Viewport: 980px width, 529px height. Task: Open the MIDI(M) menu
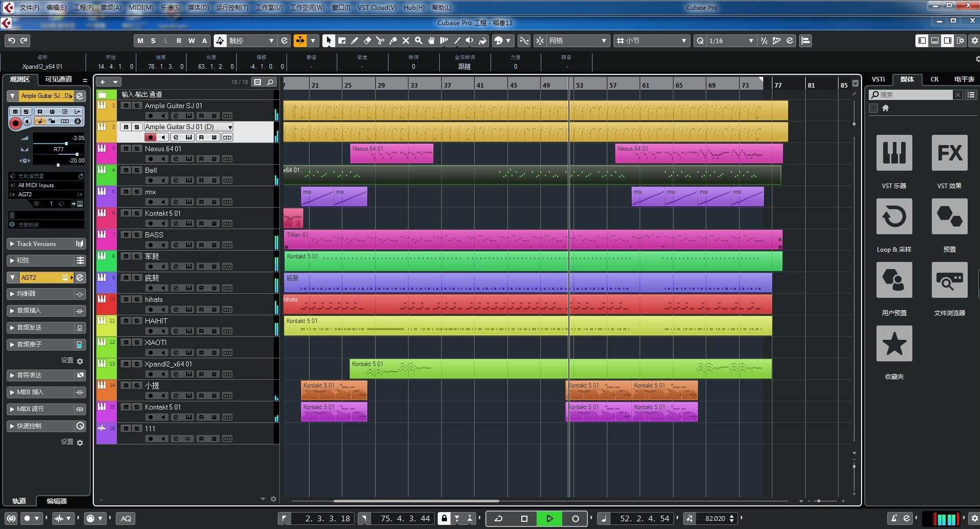(x=140, y=8)
